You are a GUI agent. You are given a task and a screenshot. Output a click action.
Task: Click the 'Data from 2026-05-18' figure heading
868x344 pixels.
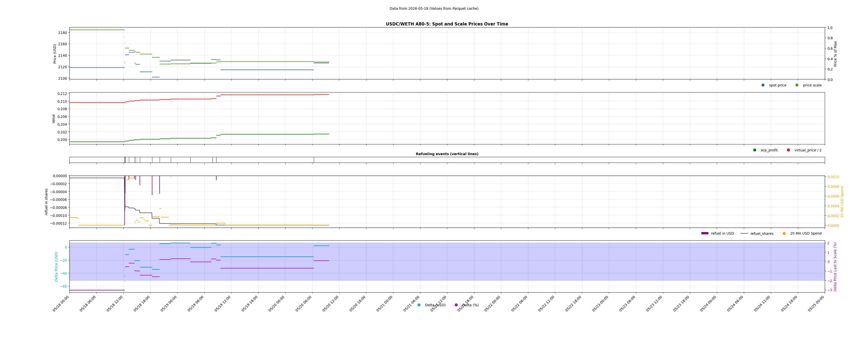434,9
